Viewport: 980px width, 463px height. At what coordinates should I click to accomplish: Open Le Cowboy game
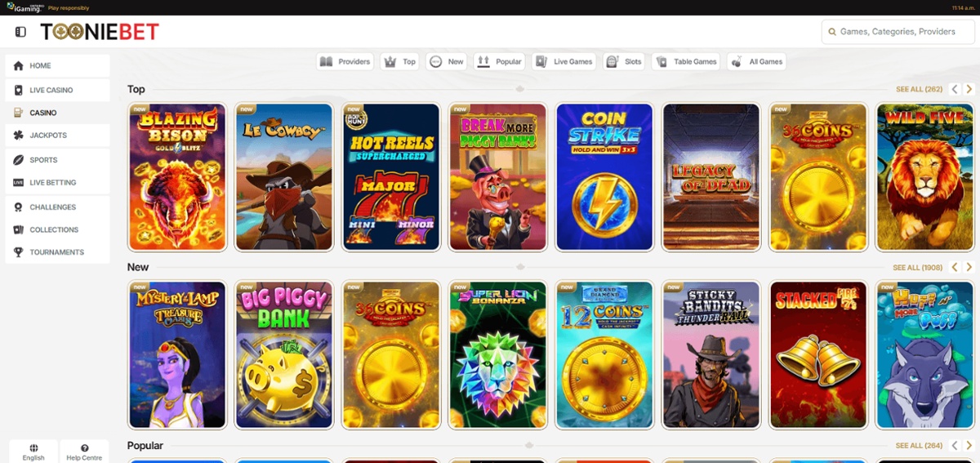284,176
